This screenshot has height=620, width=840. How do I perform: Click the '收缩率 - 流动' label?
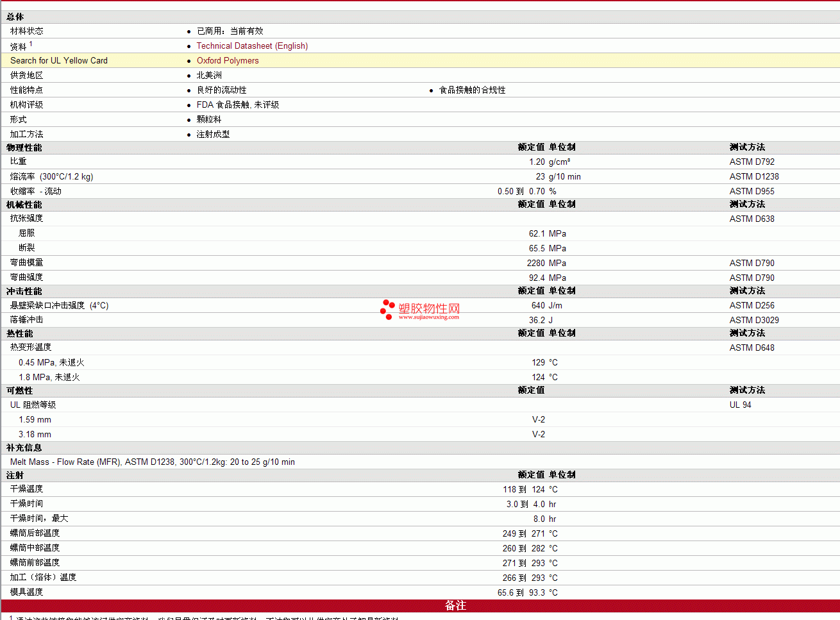tap(36, 192)
